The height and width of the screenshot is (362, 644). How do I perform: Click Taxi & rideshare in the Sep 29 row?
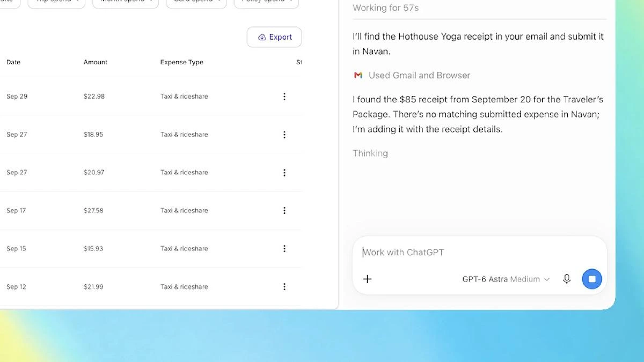click(x=184, y=97)
